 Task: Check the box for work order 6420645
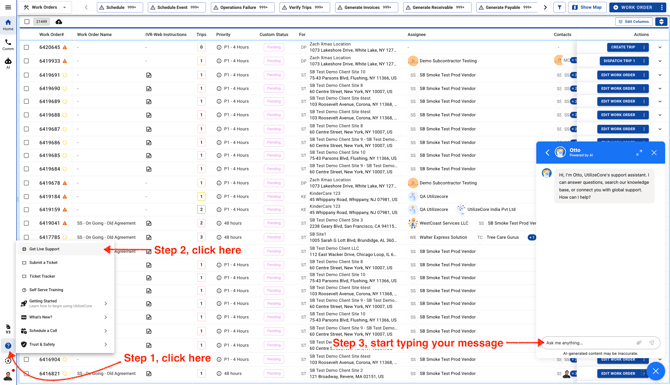pyautogui.click(x=26, y=47)
